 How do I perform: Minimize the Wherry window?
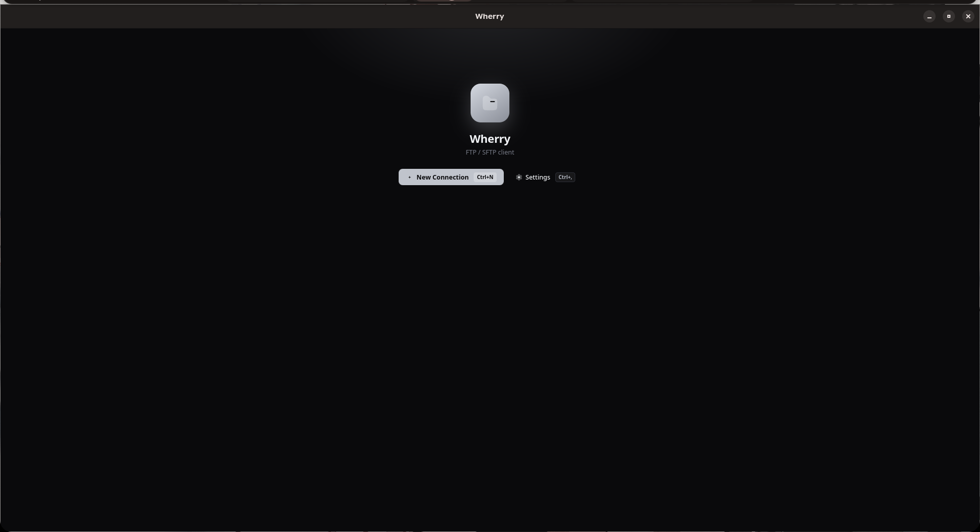(x=929, y=16)
